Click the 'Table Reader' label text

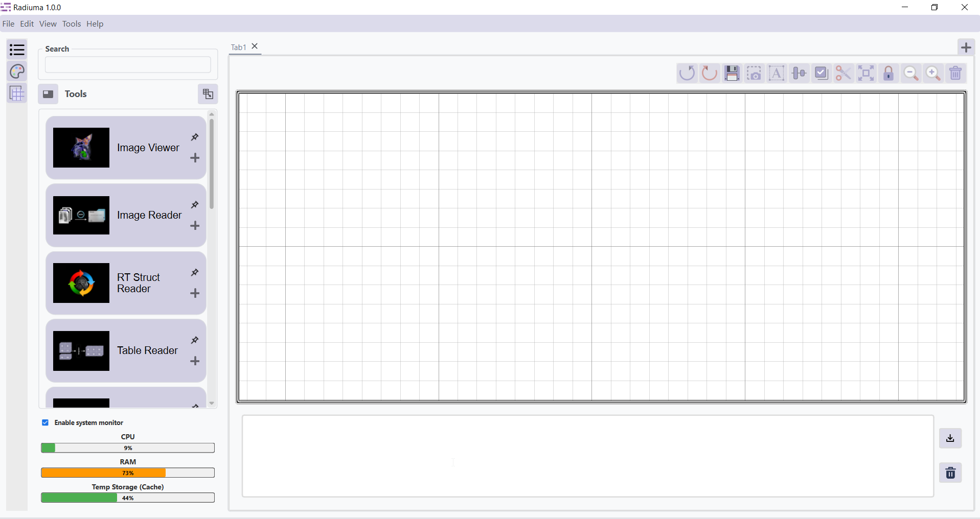coord(147,350)
